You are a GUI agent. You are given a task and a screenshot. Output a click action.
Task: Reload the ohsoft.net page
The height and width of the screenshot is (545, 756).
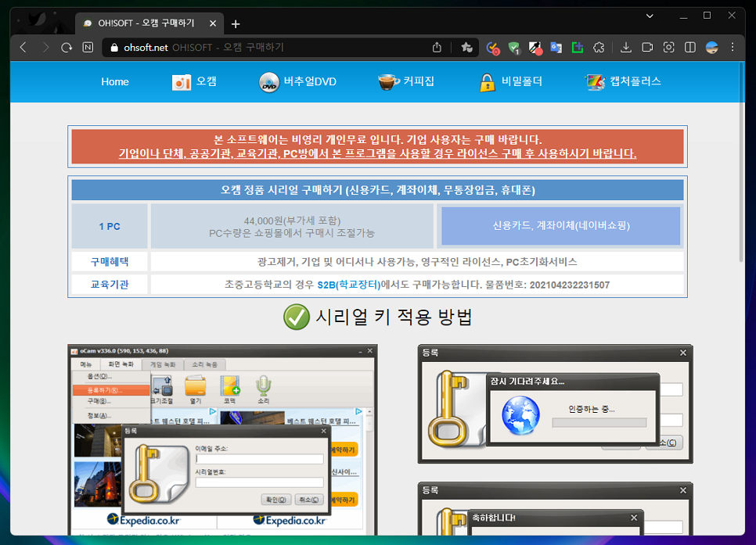[x=67, y=47]
